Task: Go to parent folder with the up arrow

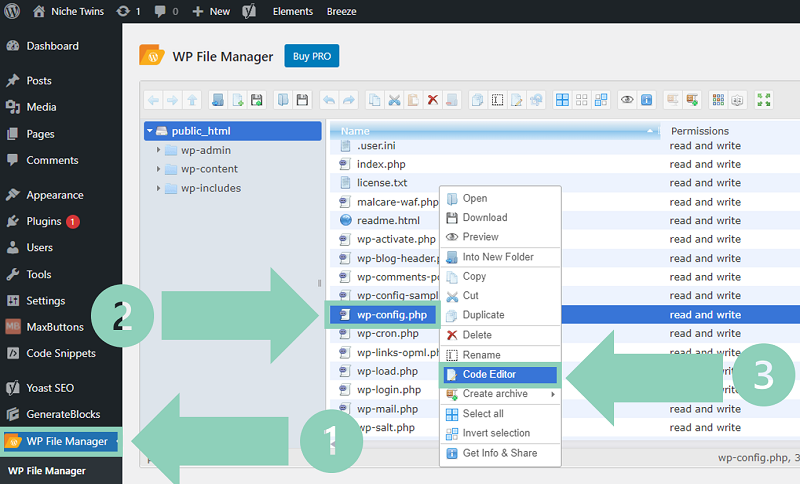Action: click(192, 100)
